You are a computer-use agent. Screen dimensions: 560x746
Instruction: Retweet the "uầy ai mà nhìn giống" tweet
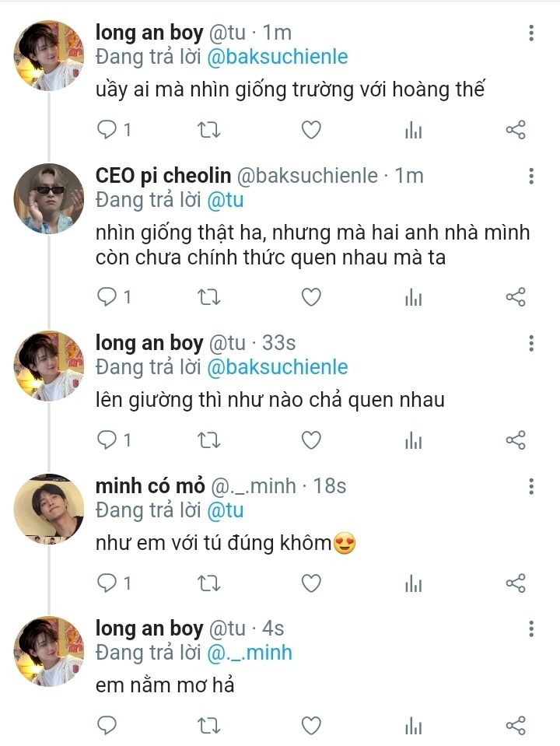tap(209, 130)
